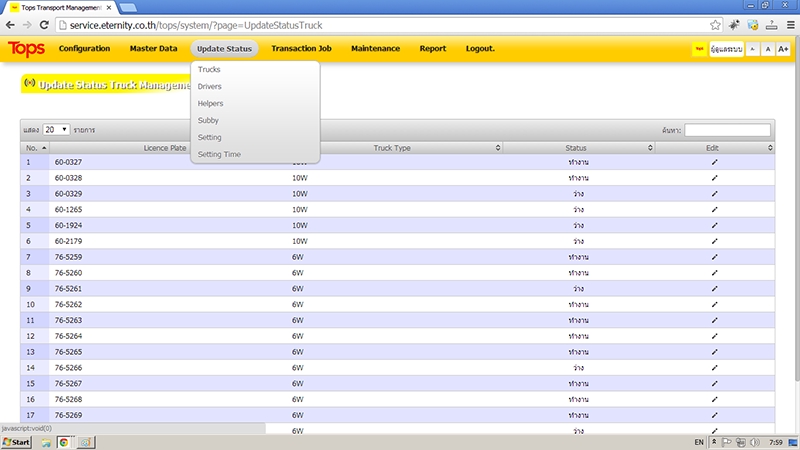
Task: Open Chrome from taskbar
Action: 64,442
